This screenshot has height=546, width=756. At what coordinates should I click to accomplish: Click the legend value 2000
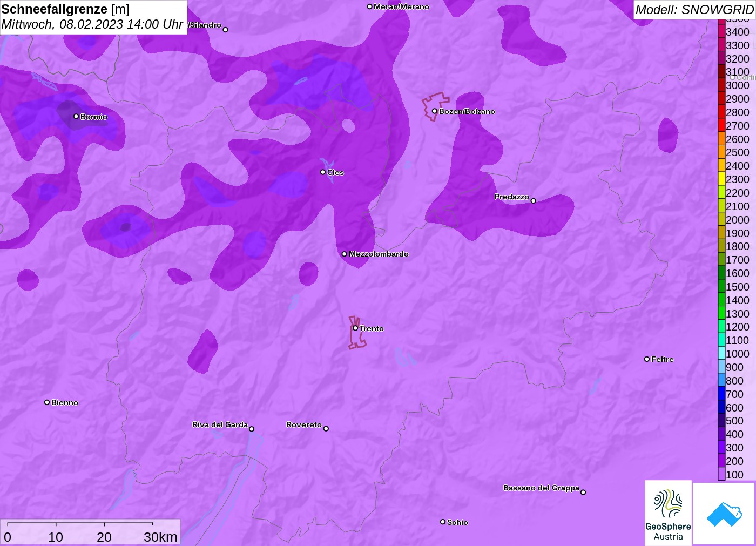(738, 219)
